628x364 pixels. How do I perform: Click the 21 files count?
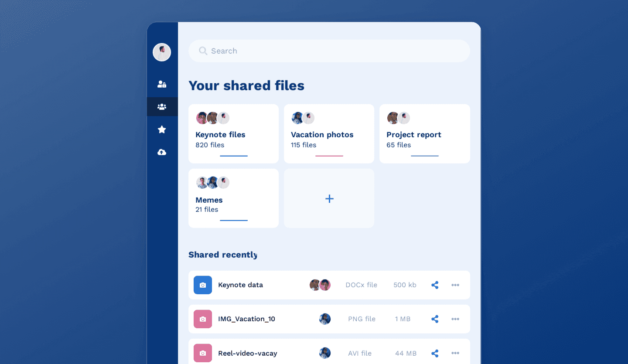pyautogui.click(x=207, y=210)
